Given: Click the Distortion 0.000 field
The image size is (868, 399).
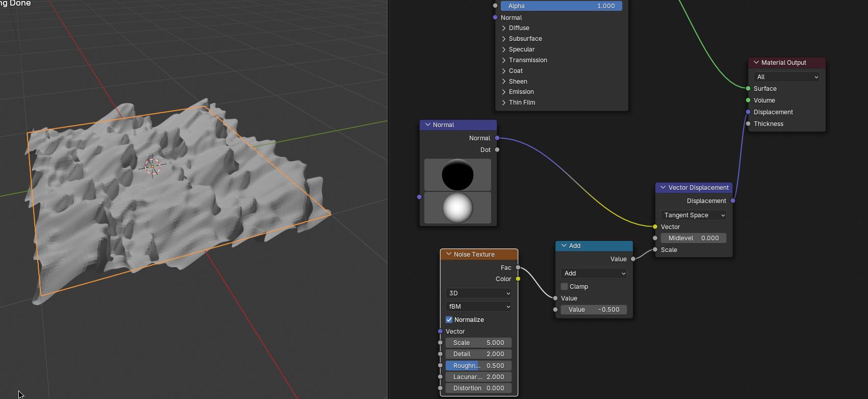Looking at the screenshot, I should pos(478,388).
